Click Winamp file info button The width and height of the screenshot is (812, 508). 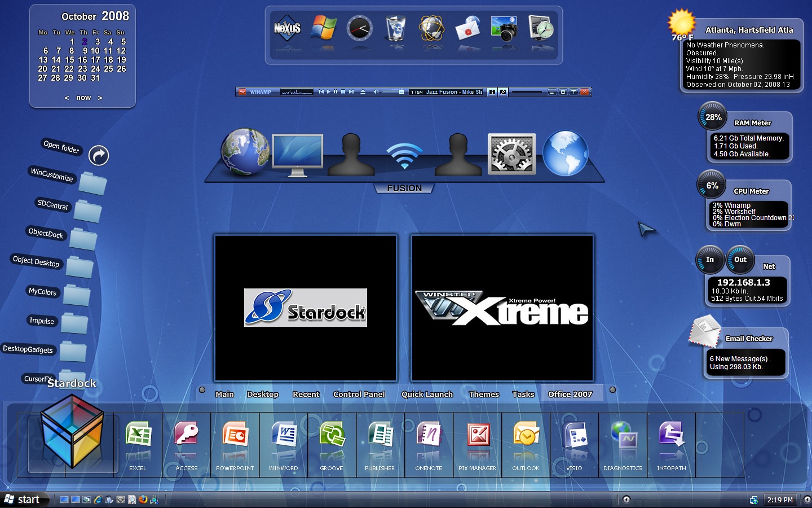pyautogui.click(x=492, y=91)
